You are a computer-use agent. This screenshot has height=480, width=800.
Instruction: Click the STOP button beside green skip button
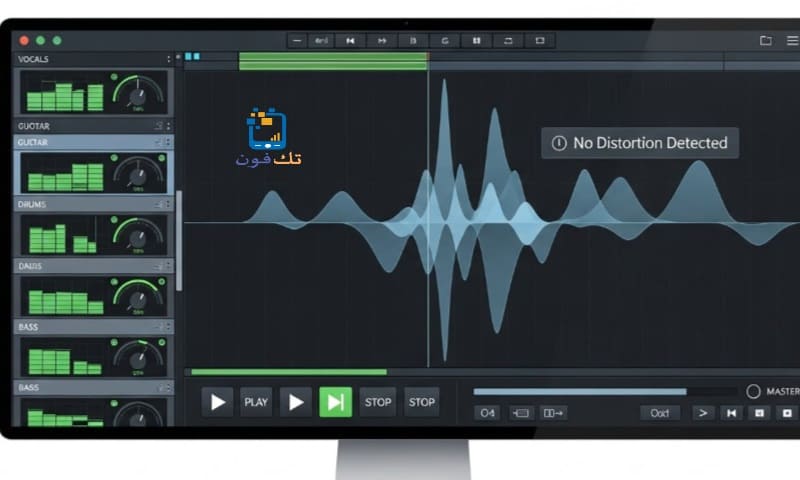(x=378, y=402)
